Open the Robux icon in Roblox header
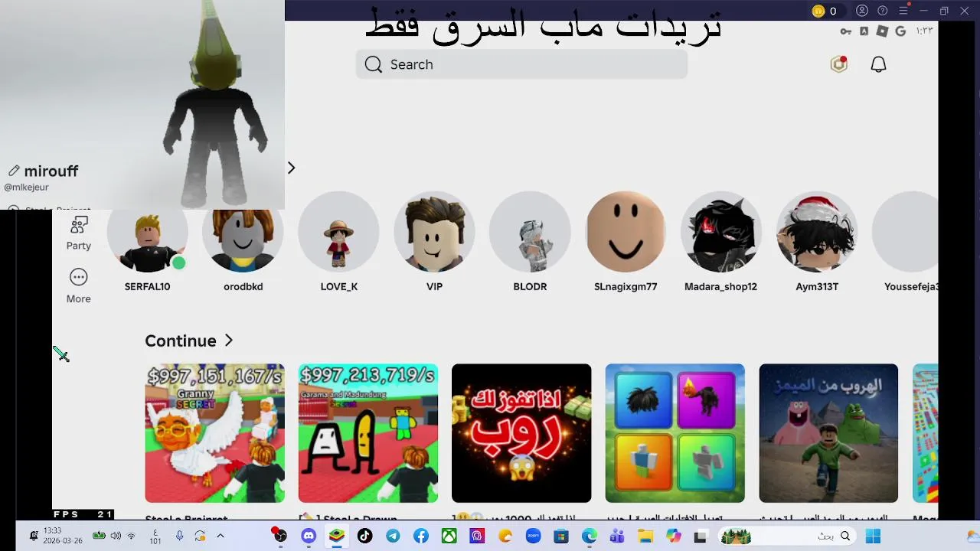The width and height of the screenshot is (980, 551). (x=839, y=64)
